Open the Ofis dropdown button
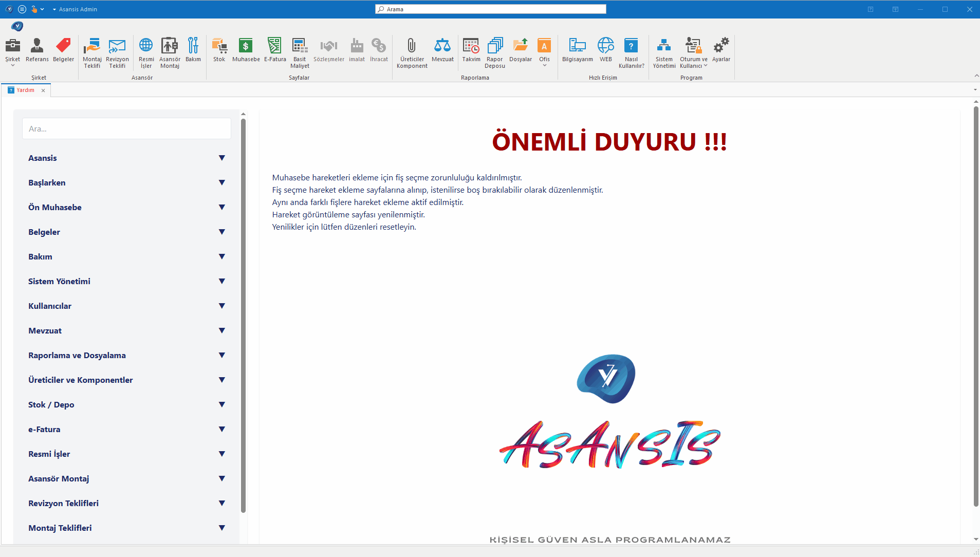Image resolution: width=980 pixels, height=557 pixels. 545,52
